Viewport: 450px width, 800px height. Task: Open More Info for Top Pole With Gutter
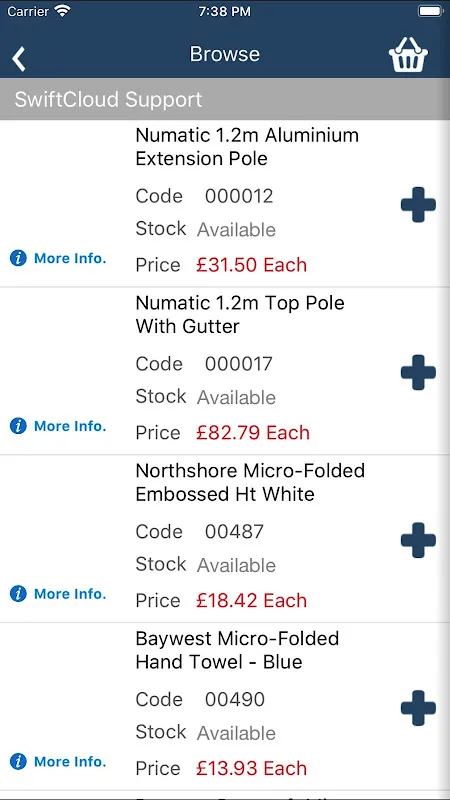(x=70, y=426)
